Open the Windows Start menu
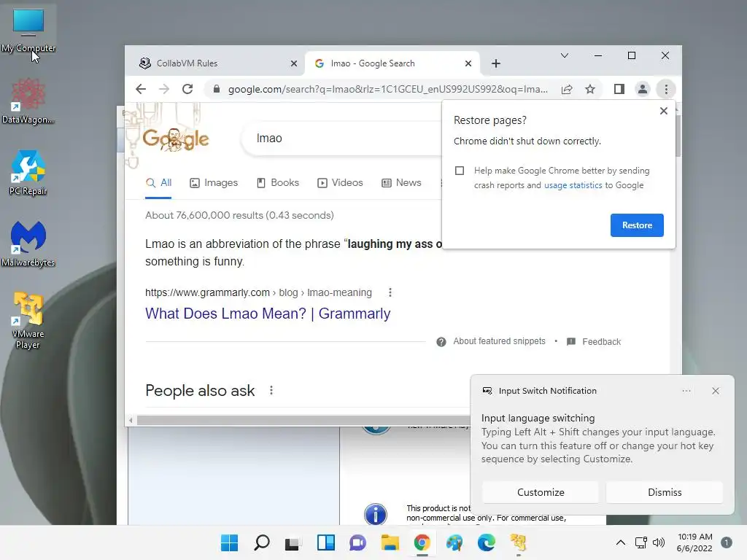The image size is (747, 560). click(x=229, y=542)
